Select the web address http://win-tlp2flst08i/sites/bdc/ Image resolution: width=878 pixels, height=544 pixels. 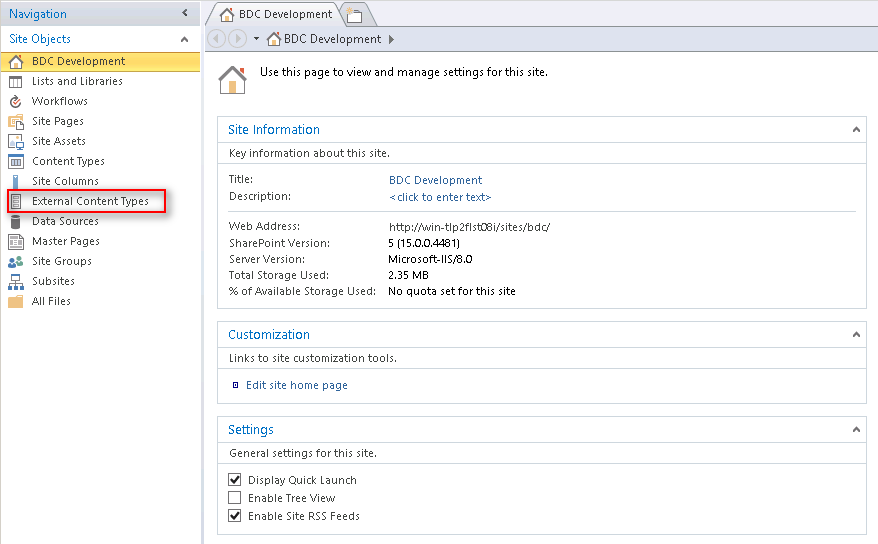469,227
